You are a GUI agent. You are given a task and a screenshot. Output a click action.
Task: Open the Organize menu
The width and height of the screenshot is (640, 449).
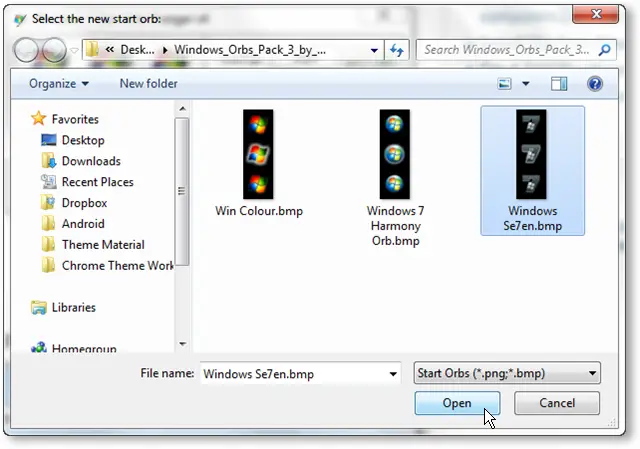pos(58,84)
